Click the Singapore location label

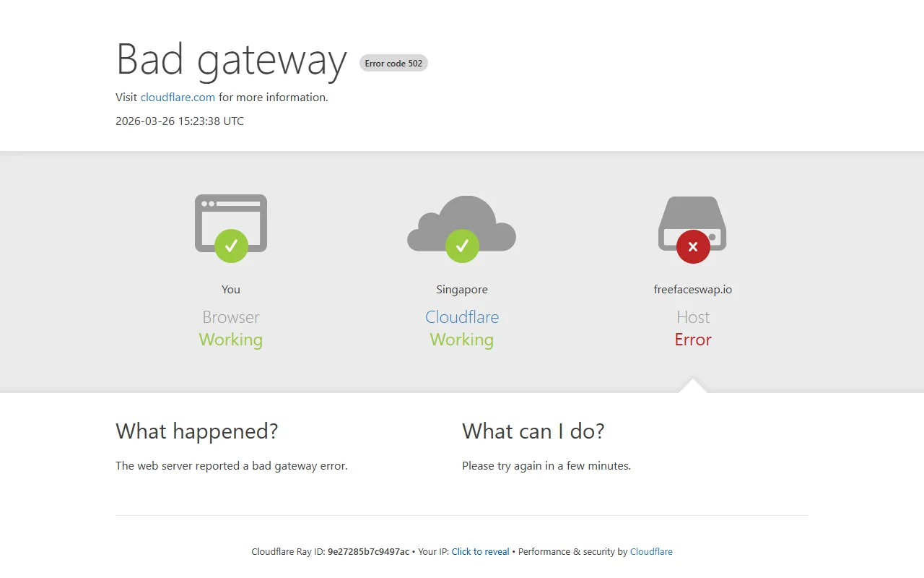pos(462,289)
